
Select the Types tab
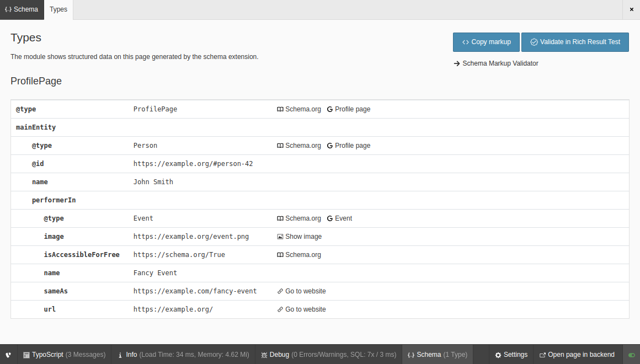coord(58,9)
